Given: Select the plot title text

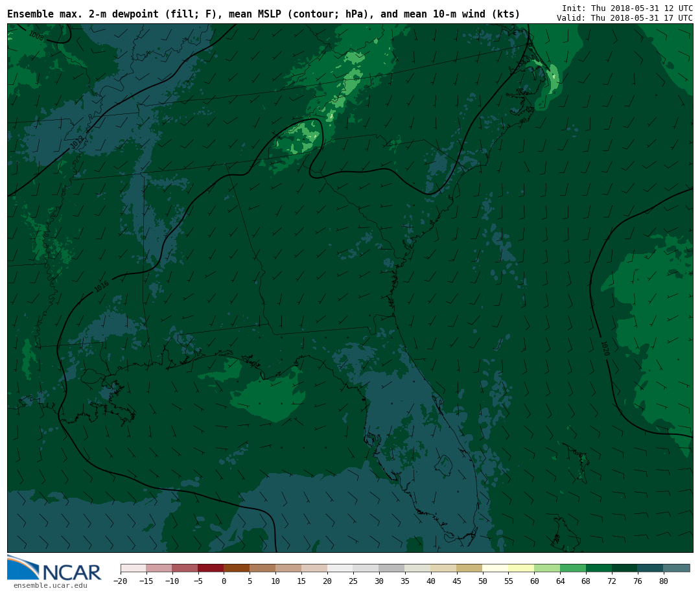Looking at the screenshot, I should (x=263, y=14).
